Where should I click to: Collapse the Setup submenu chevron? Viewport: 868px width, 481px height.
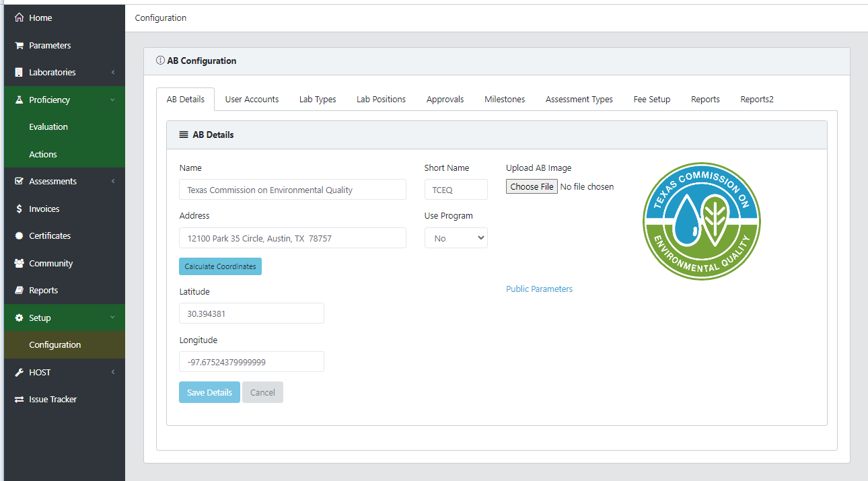[112, 318]
